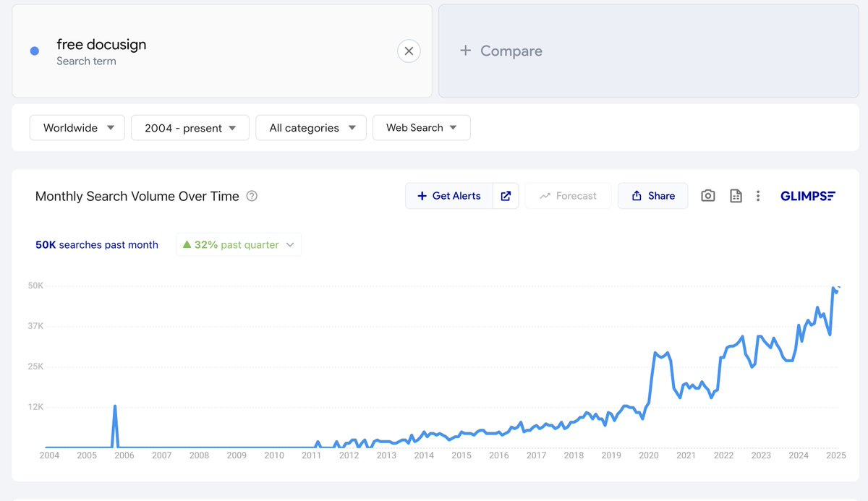Click the help icon beside Monthly Search Volume
Screen dimensions: 868x501
252,196
